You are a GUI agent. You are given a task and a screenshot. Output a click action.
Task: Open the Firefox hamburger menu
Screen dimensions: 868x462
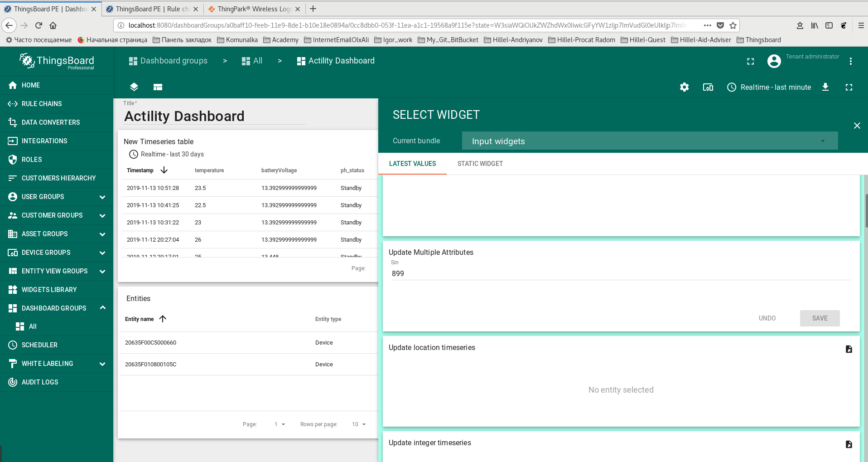pos(861,25)
